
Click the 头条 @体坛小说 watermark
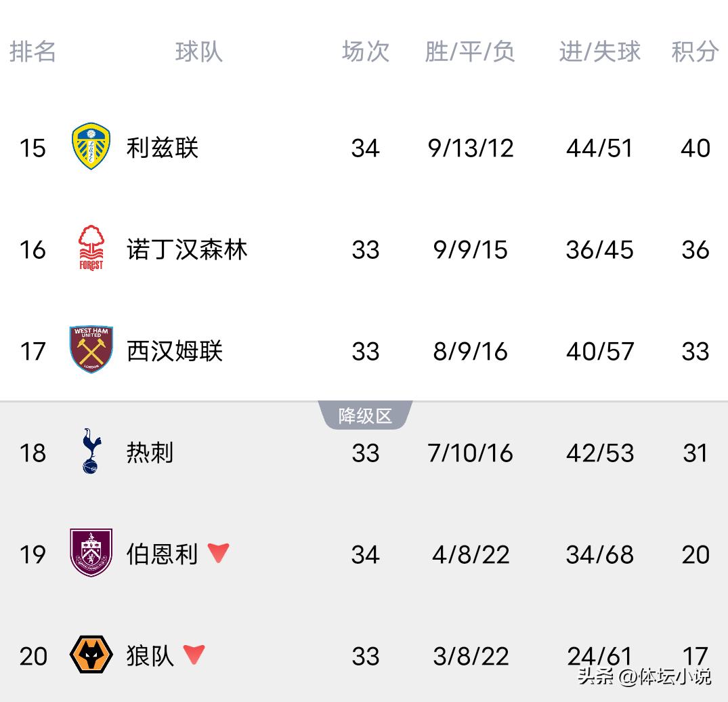pos(644,676)
